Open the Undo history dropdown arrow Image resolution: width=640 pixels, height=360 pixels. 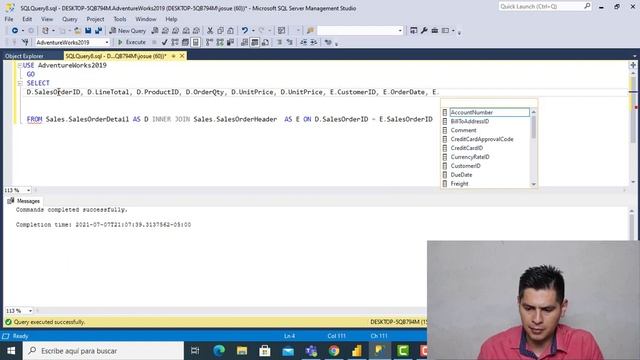pyautogui.click(x=253, y=31)
